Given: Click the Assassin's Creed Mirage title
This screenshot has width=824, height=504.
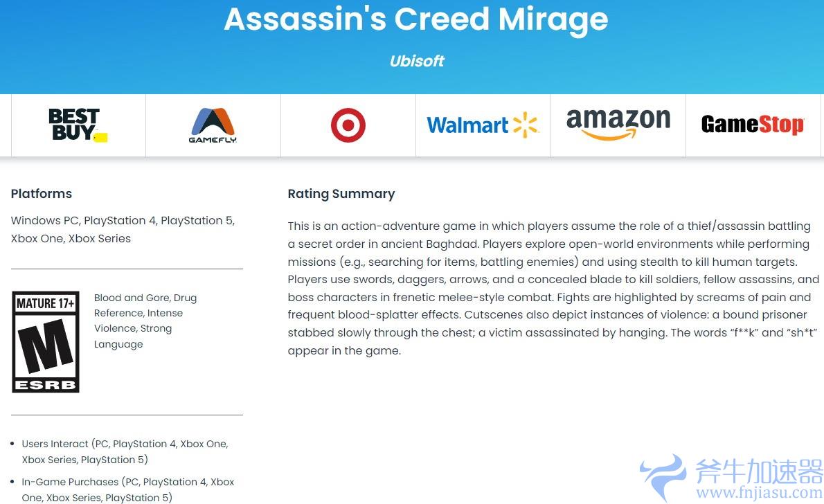Looking at the screenshot, I should pyautogui.click(x=415, y=19).
